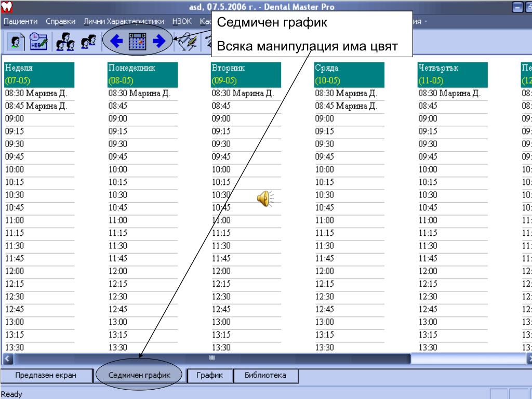
Task: Open the Лични Характеристики menu
Action: (x=124, y=21)
